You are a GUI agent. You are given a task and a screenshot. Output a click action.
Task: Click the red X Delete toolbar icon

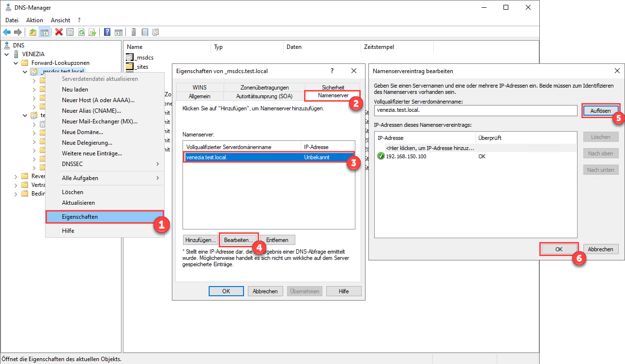(59, 32)
